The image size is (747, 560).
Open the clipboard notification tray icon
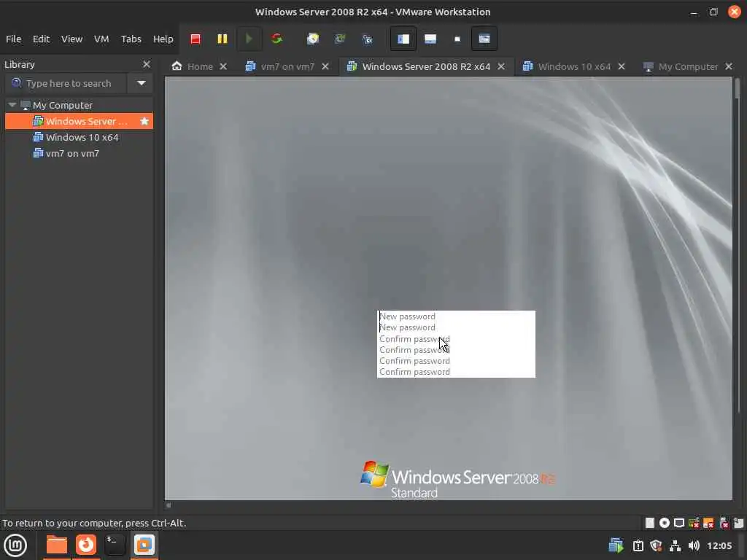pos(638,545)
